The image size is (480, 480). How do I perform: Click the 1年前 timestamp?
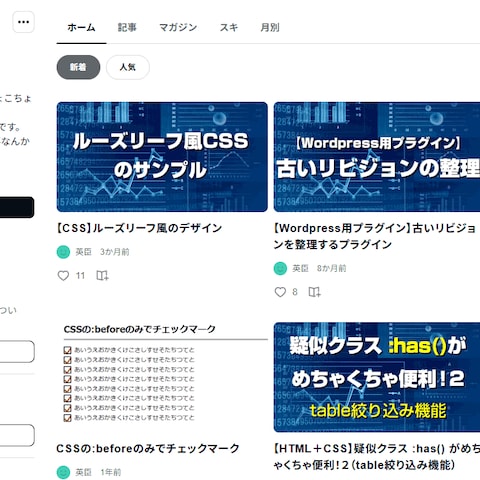[x=111, y=472]
